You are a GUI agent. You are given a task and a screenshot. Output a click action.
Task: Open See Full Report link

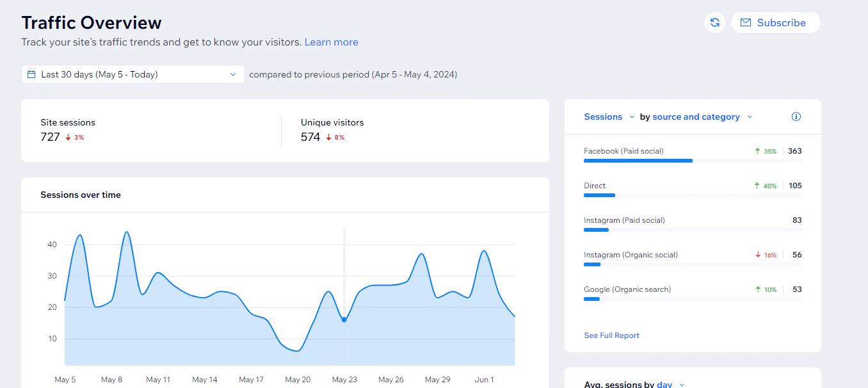click(611, 335)
